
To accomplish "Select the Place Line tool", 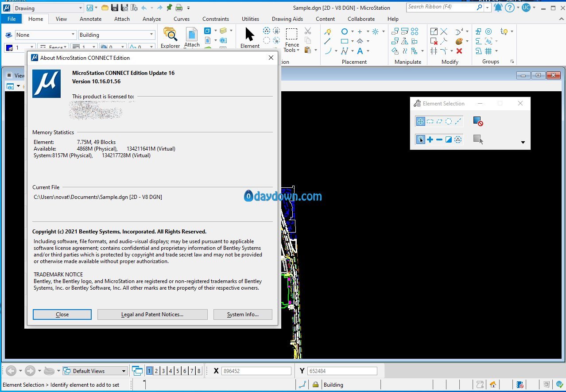I will [x=327, y=41].
